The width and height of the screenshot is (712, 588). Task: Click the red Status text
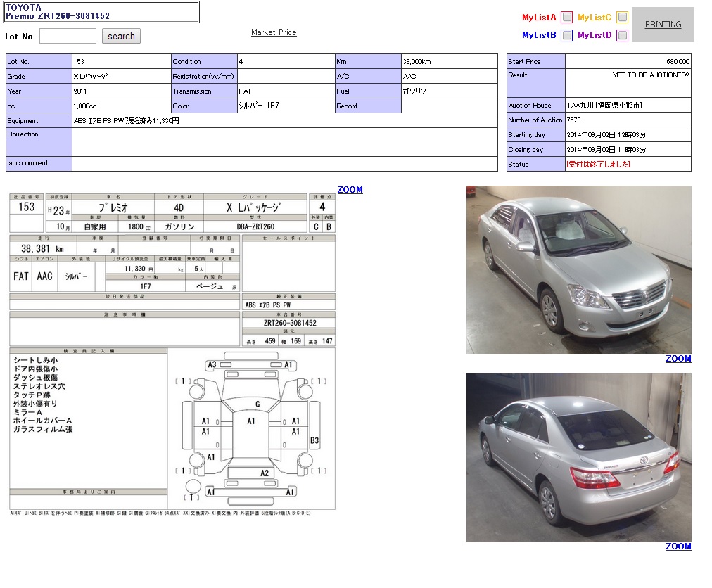click(x=598, y=165)
